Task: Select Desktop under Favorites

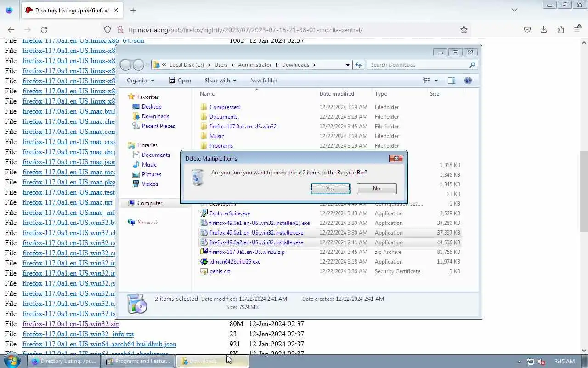Action: tap(152, 107)
